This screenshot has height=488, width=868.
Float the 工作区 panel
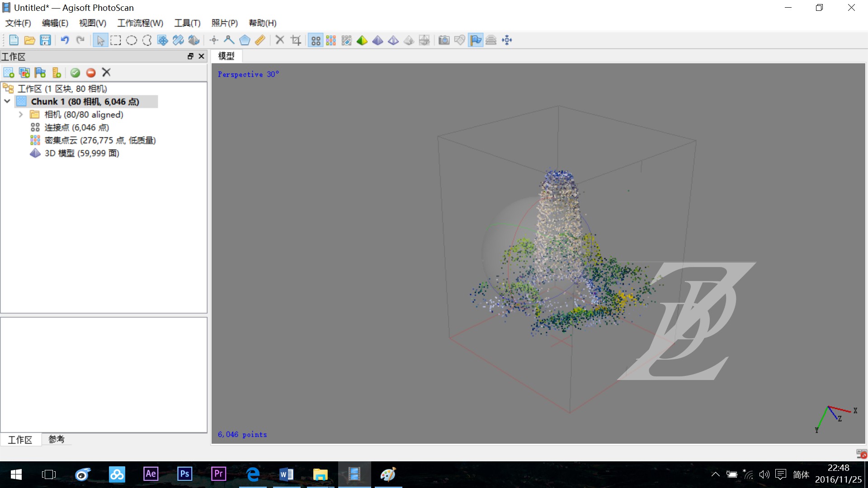(190, 56)
